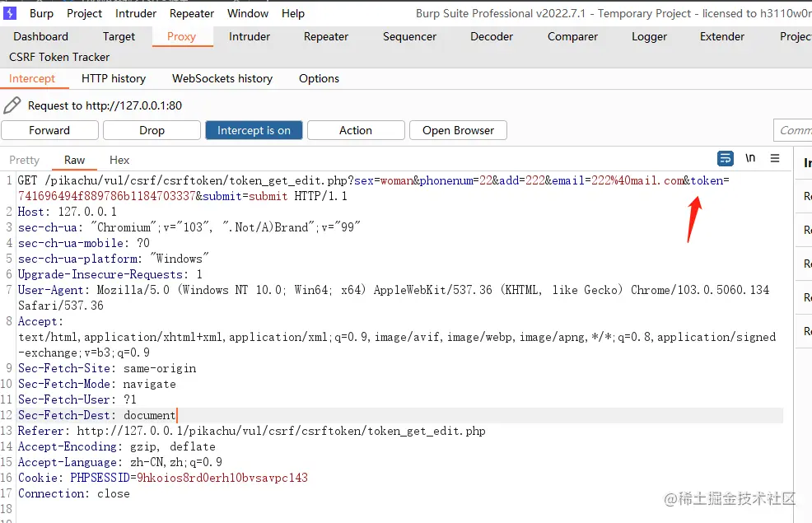Screen dimensions: 812x523
Task: Select the Intercept sub-tab
Action: point(32,79)
